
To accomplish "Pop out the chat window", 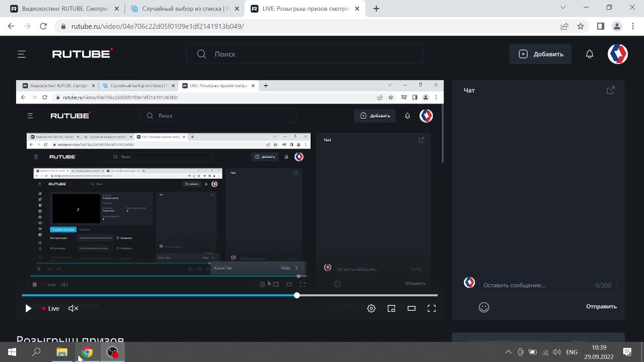I will tap(611, 90).
